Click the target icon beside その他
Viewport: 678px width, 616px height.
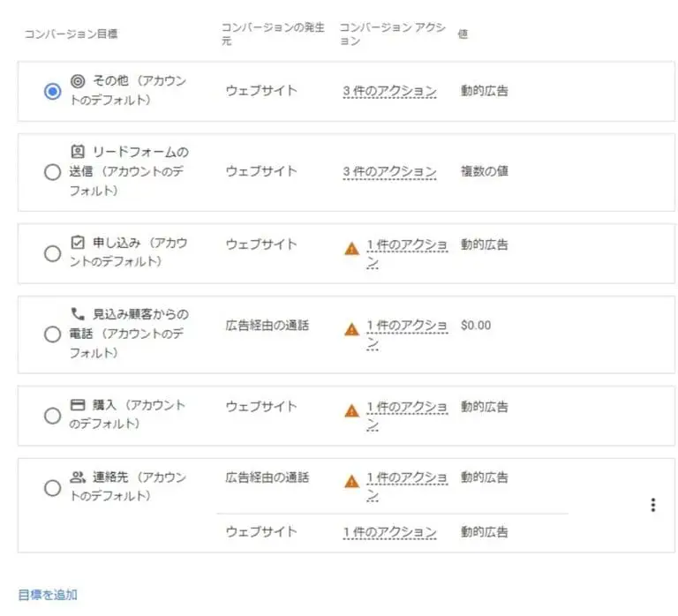point(78,81)
